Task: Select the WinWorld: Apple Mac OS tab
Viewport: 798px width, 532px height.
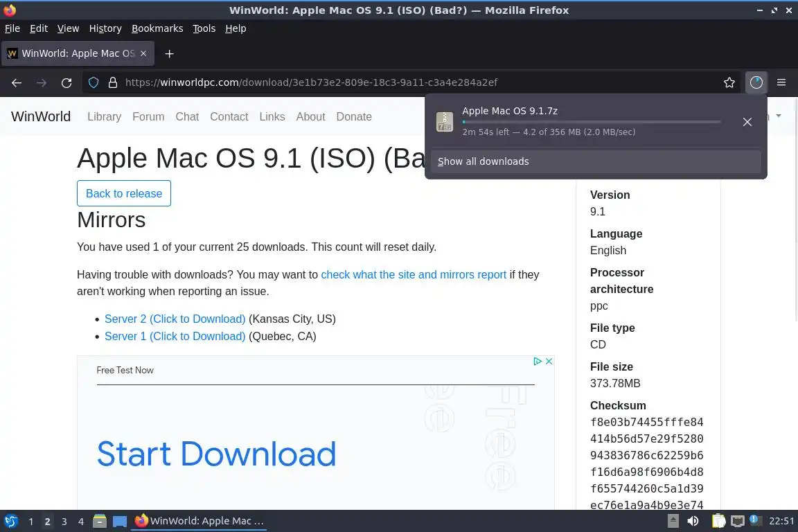Action: point(78,53)
